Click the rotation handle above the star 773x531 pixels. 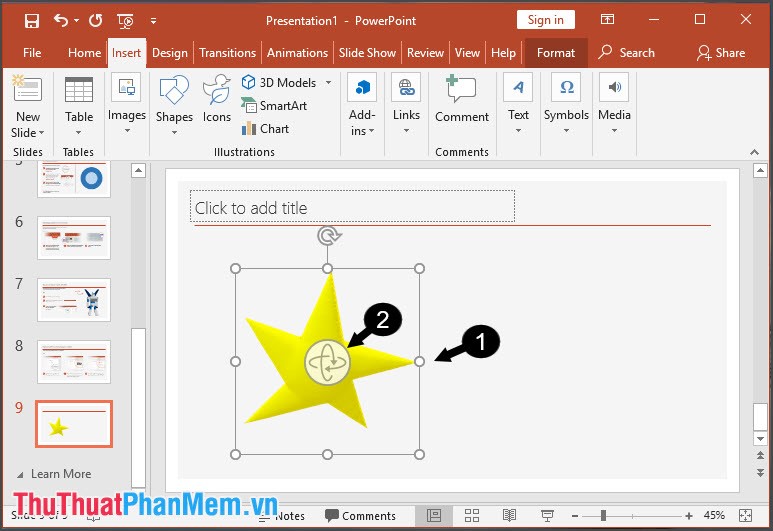[328, 236]
